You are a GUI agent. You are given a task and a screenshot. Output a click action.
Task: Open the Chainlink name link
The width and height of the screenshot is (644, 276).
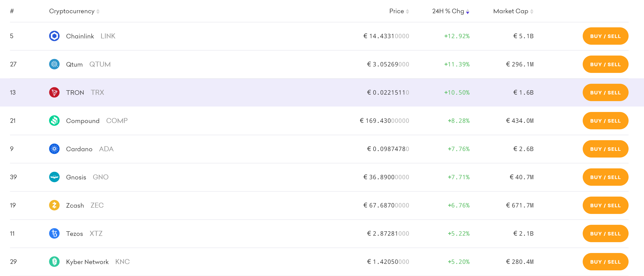click(80, 36)
